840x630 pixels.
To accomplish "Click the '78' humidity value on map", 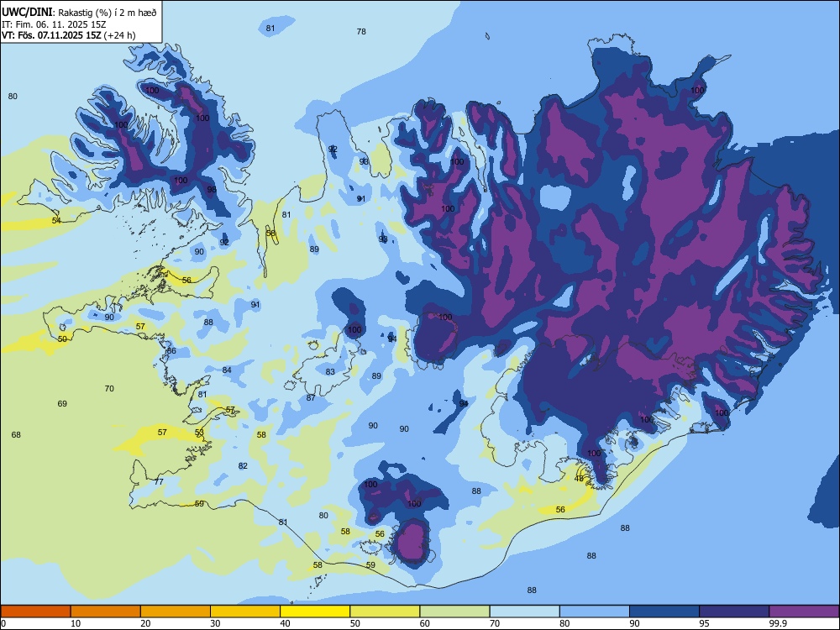I will tap(361, 32).
